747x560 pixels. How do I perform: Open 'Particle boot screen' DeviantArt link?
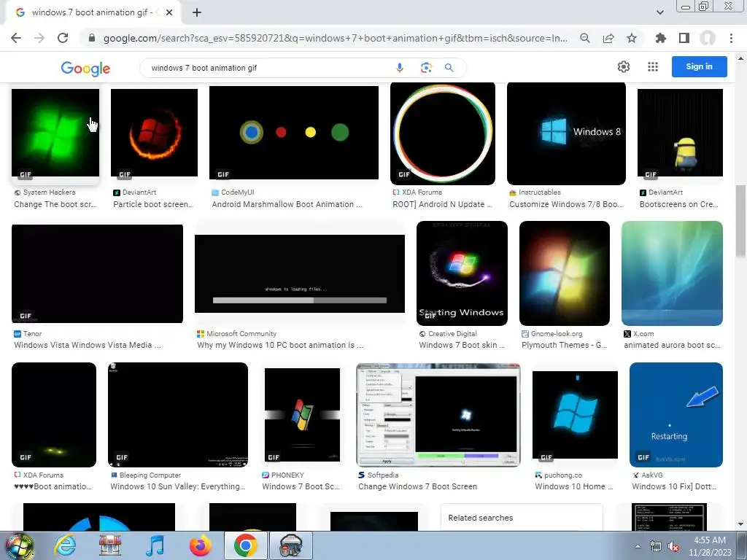(x=153, y=204)
